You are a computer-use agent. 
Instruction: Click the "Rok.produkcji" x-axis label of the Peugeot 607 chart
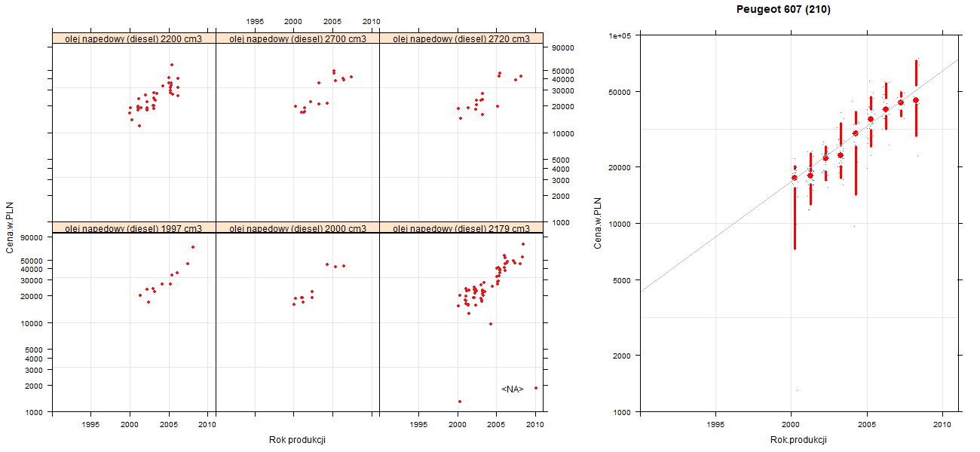[x=798, y=440]
